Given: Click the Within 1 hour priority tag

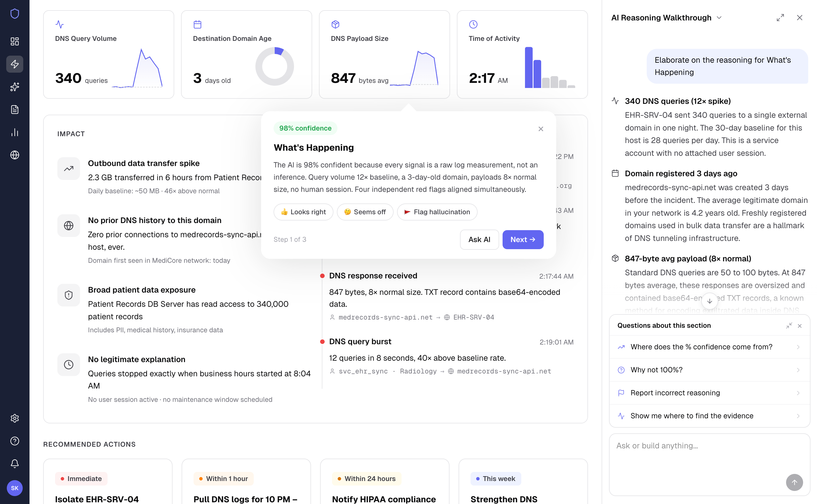Looking at the screenshot, I should (x=224, y=479).
